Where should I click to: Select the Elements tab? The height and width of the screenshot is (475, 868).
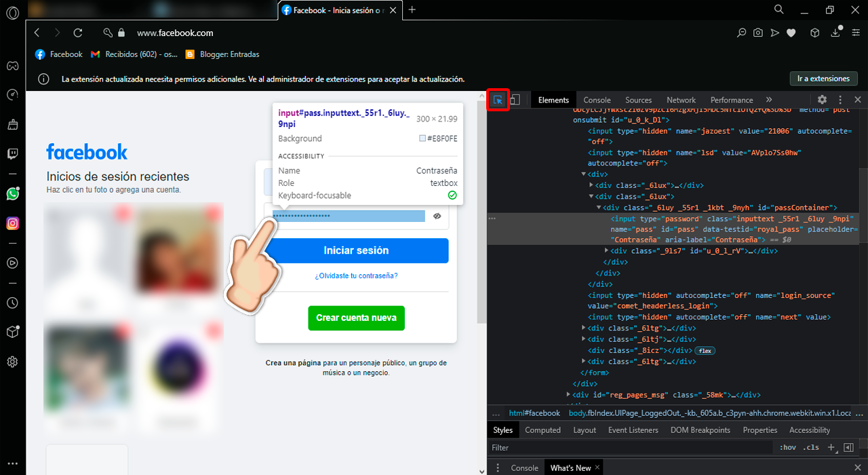click(x=553, y=100)
